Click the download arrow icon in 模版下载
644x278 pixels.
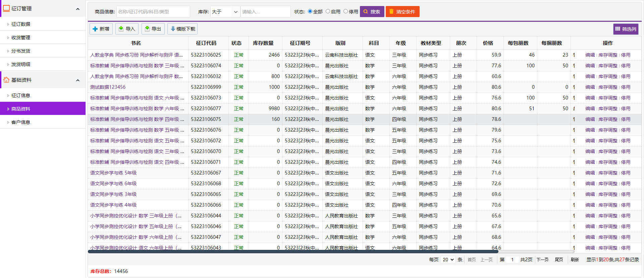173,29
